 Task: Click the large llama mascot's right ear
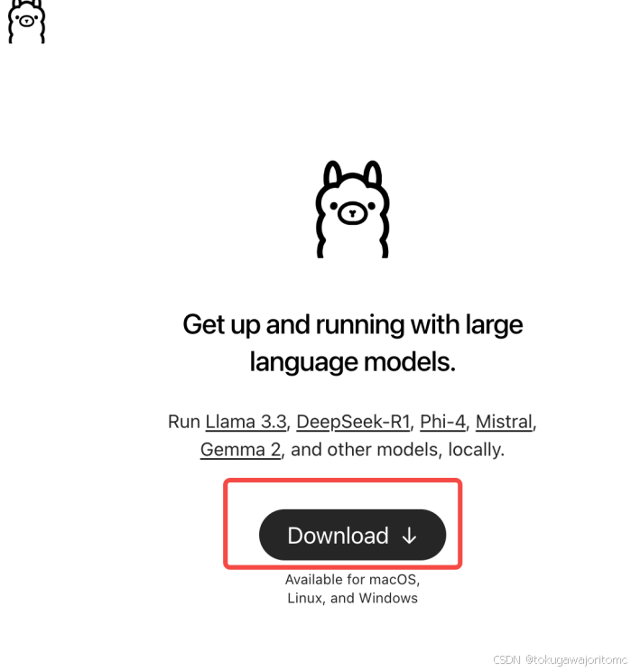pos(372,173)
